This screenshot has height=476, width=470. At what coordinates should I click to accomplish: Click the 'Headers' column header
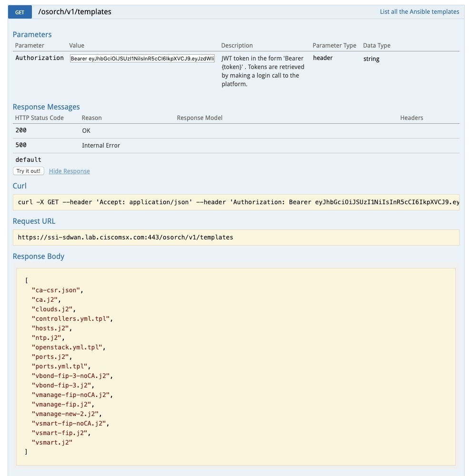(x=411, y=118)
